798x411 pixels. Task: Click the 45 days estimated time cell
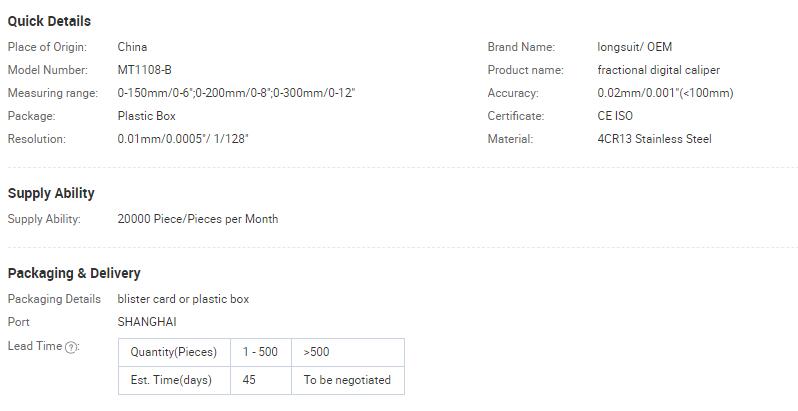click(261, 380)
